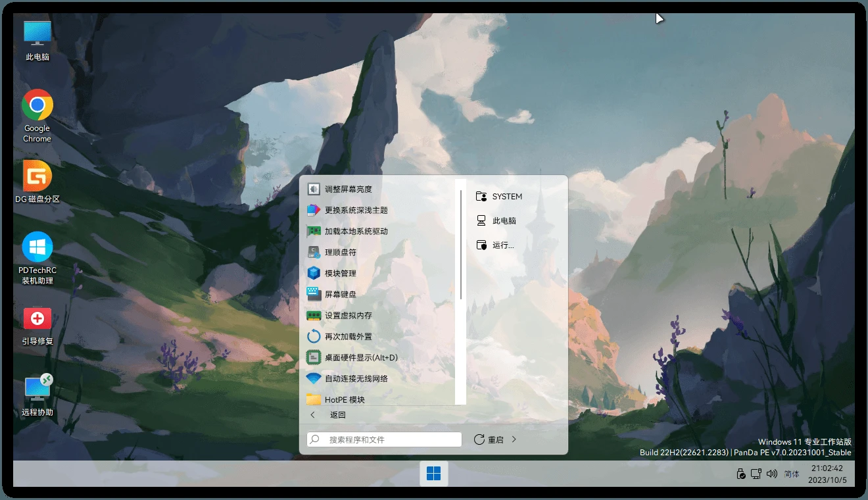Open DG 磁盘分区 desktop shortcut
Screen dimensions: 868x500
[37, 182]
